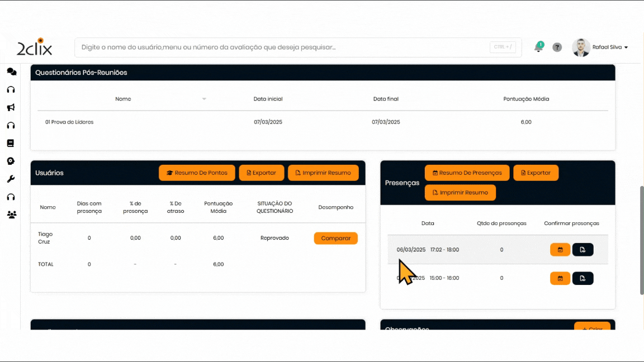Screen dimensions: 644x362
Task: Open the notification bell icon
Action: pyautogui.click(x=538, y=47)
